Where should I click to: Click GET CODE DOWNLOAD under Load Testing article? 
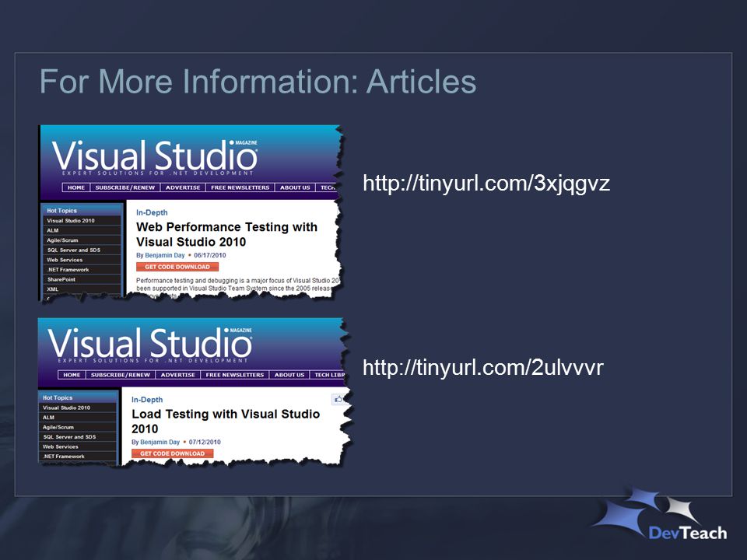tap(173, 453)
